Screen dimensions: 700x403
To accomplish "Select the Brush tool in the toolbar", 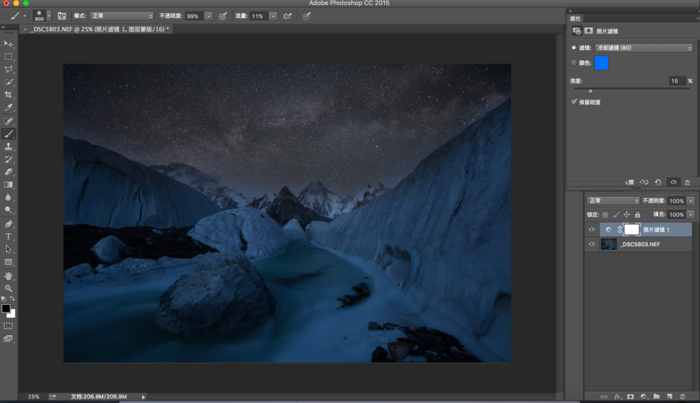I will click(9, 133).
